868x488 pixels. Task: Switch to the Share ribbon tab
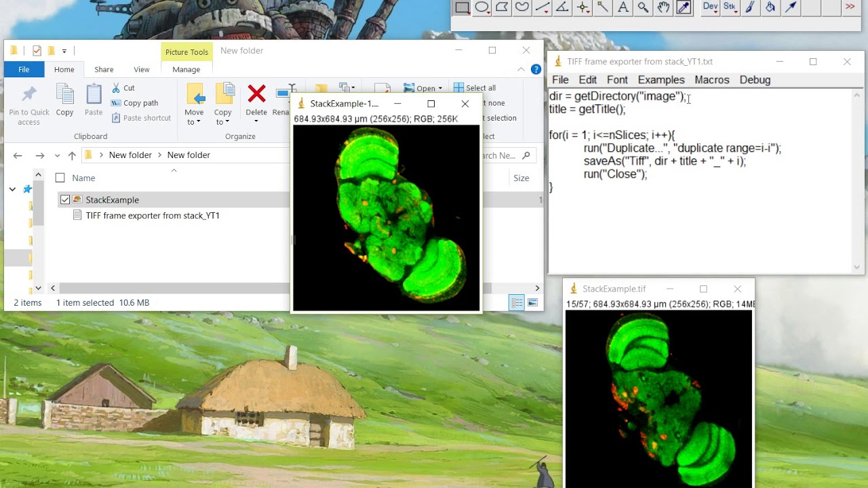point(104,69)
